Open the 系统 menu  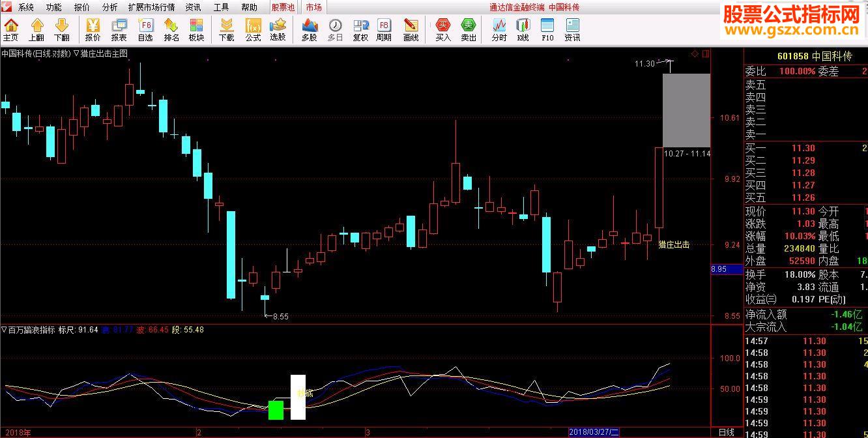26,7
